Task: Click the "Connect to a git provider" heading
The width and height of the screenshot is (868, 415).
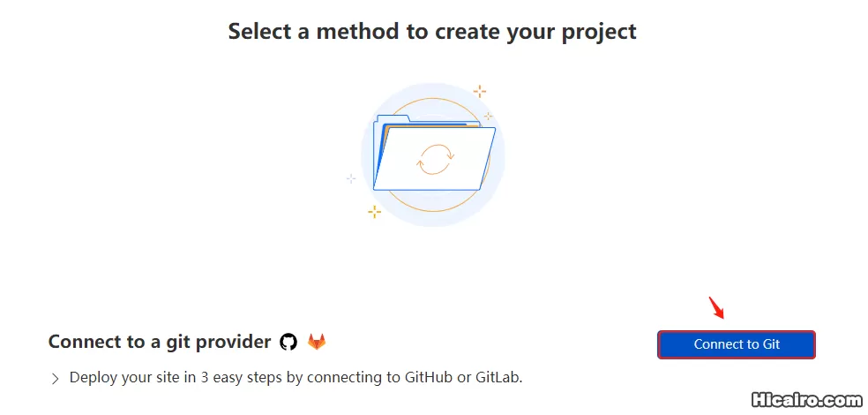Action: pyautogui.click(x=159, y=342)
